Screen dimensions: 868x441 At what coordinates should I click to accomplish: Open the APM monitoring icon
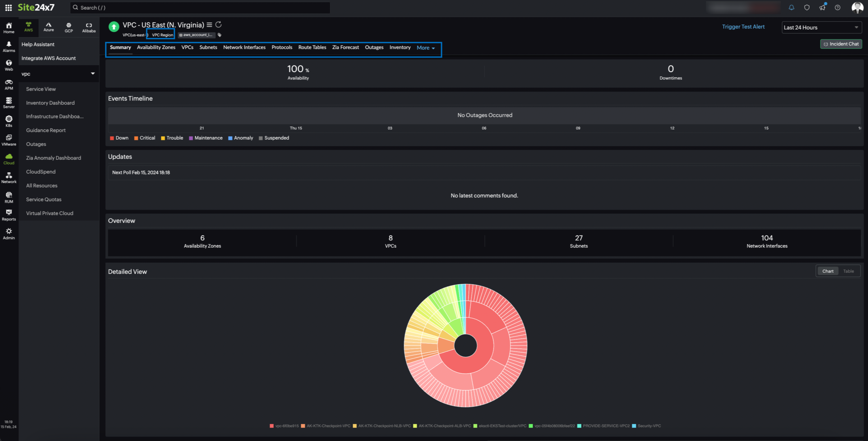[x=9, y=84]
